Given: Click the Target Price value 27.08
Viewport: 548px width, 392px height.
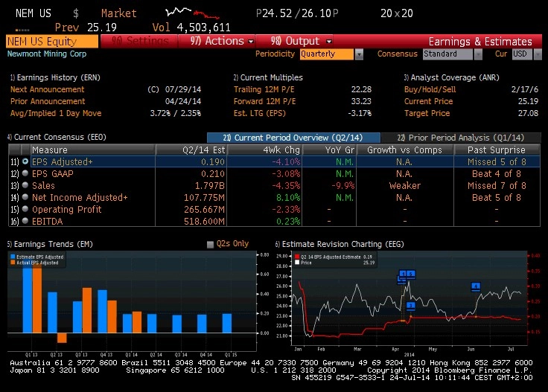Looking at the screenshot, I should pyautogui.click(x=528, y=113).
